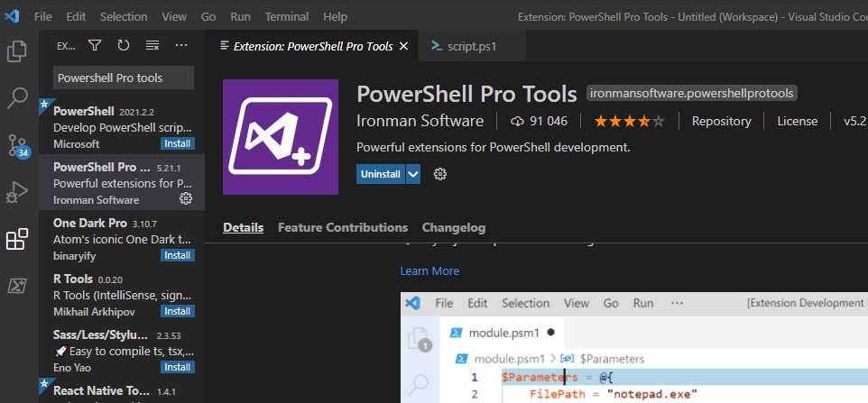Viewport: 868px width, 403px height.
Task: Click the PowerShell Pro Tools purple logo
Action: (x=280, y=137)
